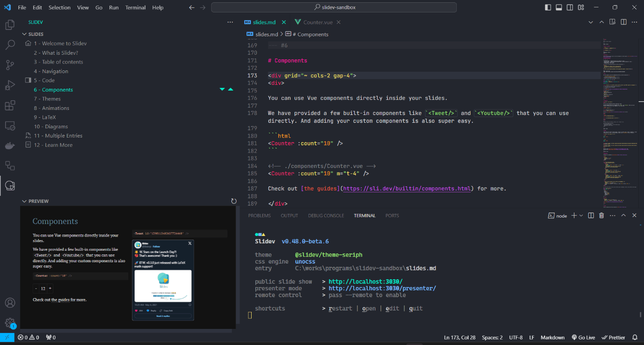644x345 pixels.
Task: Click Prettier status bar item
Action: tap(613, 337)
